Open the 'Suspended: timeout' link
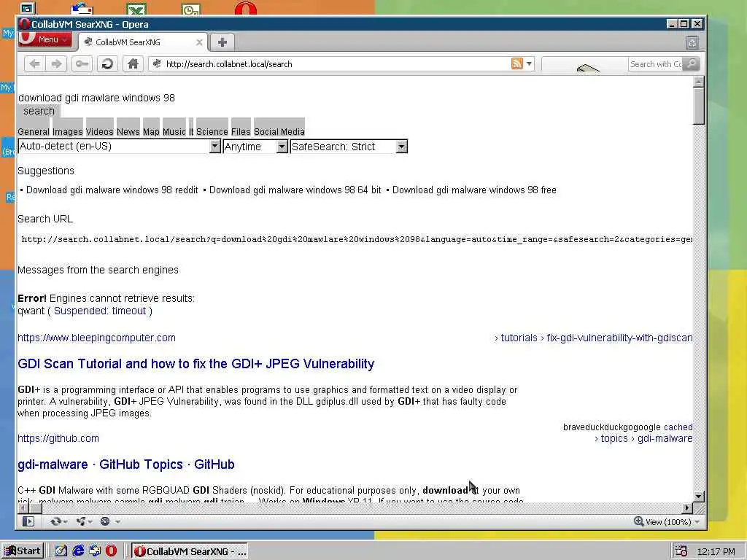 [x=100, y=311]
